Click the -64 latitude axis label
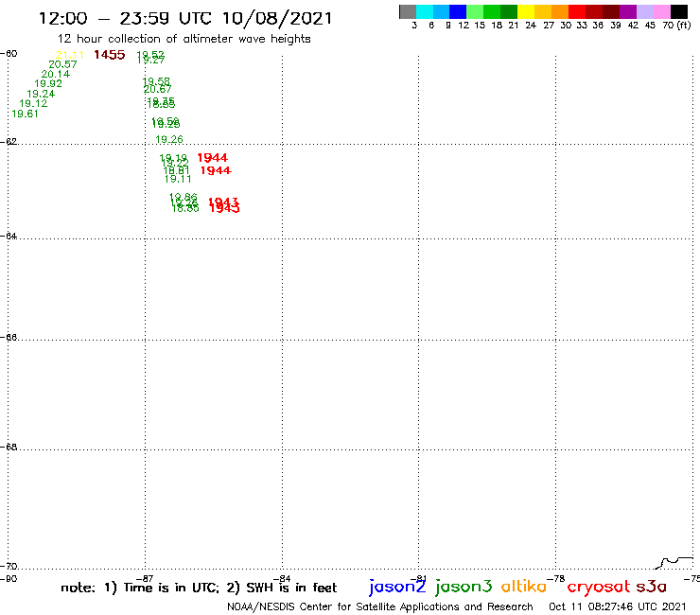The image size is (700, 615). pos(9,236)
